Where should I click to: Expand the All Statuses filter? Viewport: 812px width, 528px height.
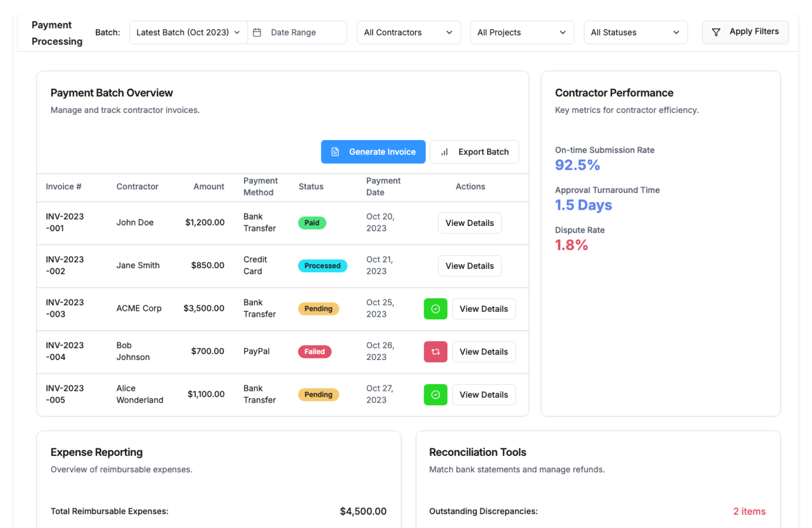coord(635,33)
